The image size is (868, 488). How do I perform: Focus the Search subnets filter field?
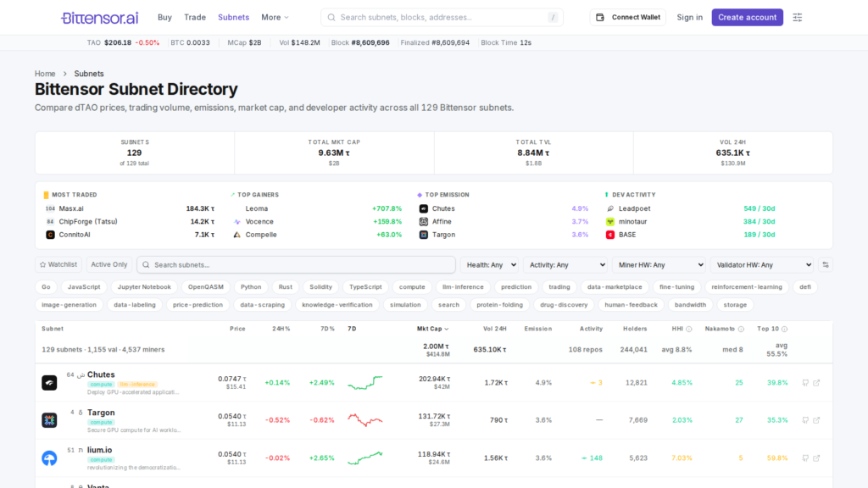(296, 264)
